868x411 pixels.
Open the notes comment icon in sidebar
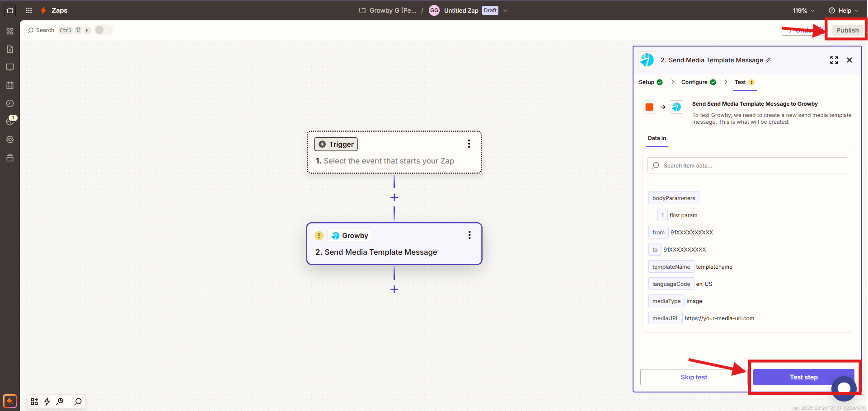point(10,67)
